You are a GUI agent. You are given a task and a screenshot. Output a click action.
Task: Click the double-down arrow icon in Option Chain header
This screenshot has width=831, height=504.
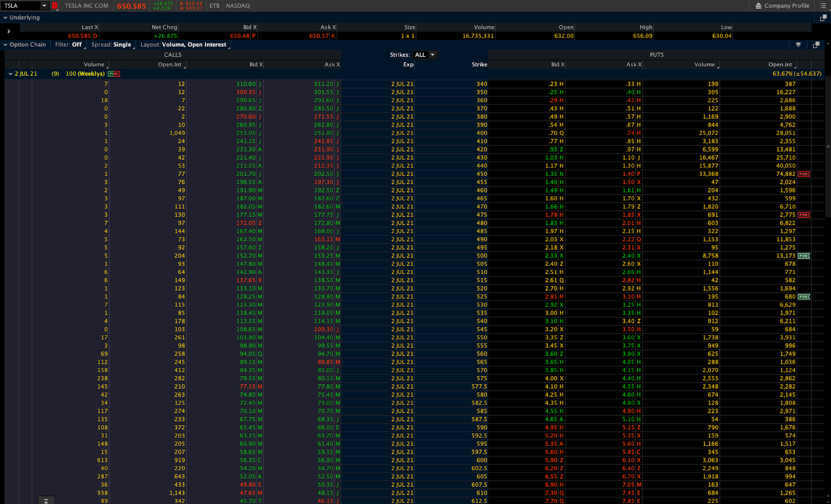[x=798, y=45]
